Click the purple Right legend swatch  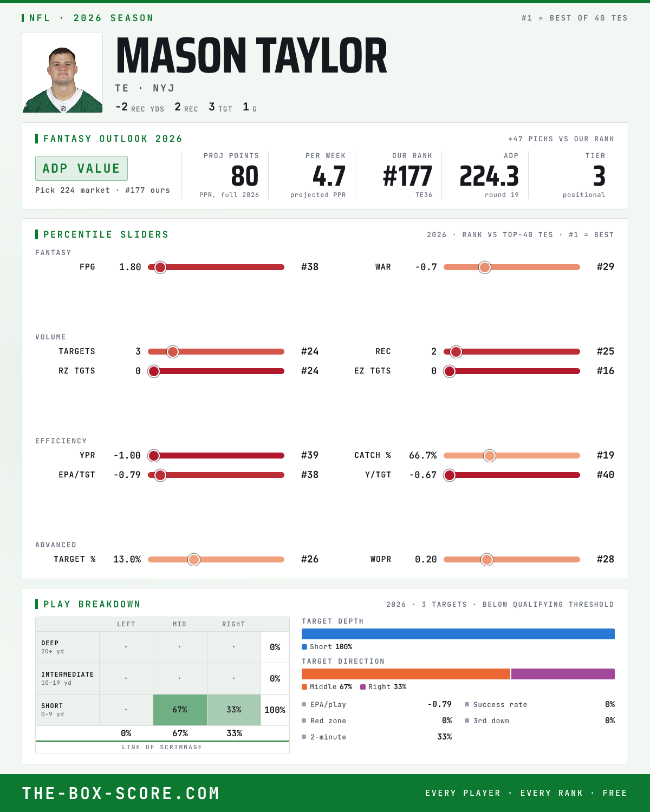[x=363, y=687]
